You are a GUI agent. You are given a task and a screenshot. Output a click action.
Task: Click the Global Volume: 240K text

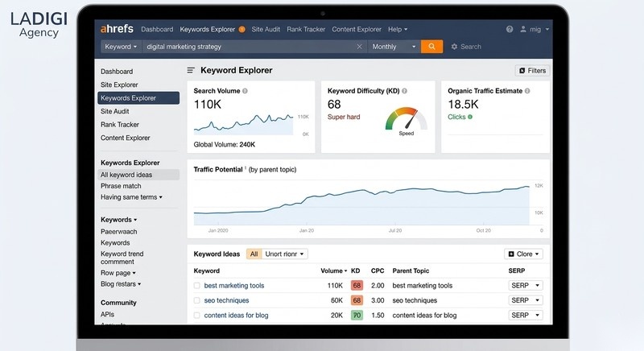point(225,144)
